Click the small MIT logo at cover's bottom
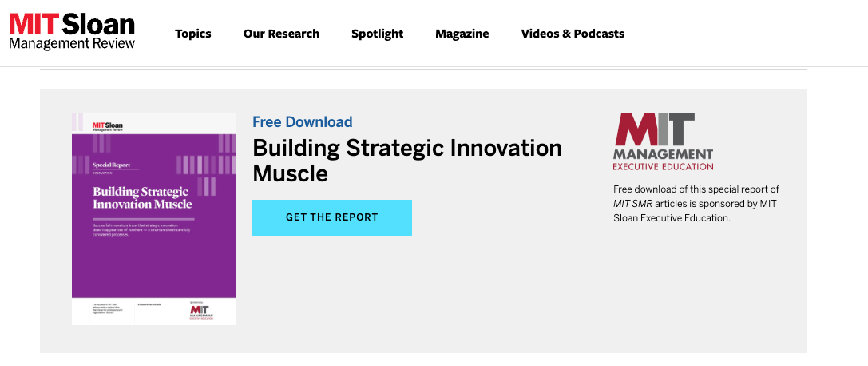The width and height of the screenshot is (868, 366). click(201, 312)
